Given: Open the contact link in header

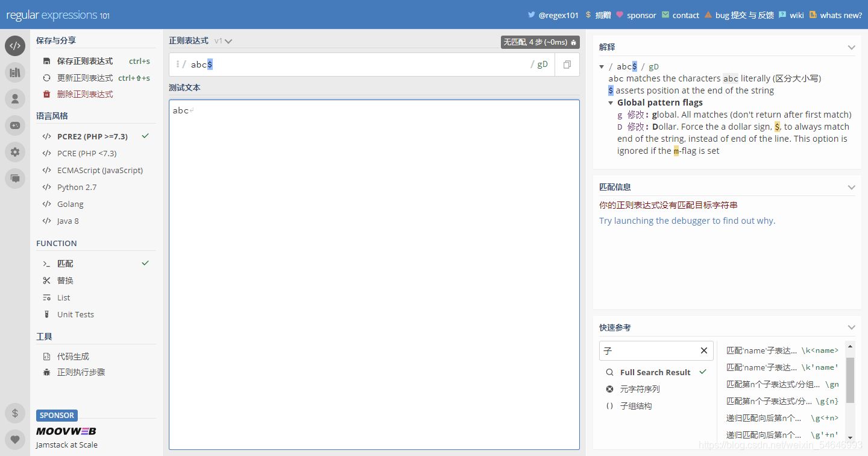Looking at the screenshot, I should click(680, 15).
